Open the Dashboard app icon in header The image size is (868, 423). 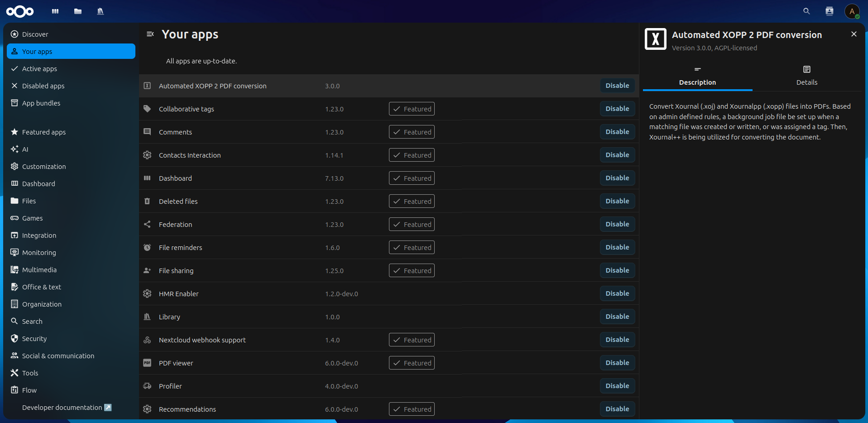pos(55,11)
